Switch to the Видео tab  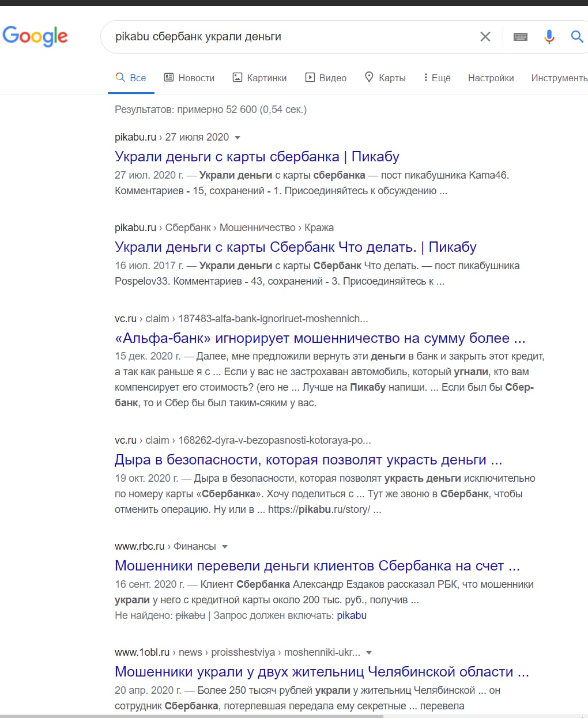[326, 78]
